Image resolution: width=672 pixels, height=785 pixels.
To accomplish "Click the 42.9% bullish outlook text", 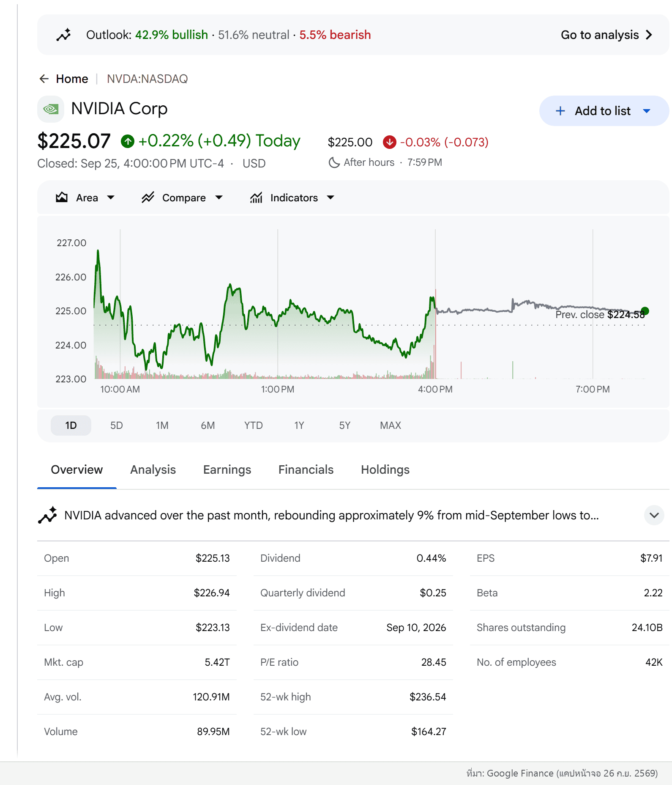I will click(x=172, y=35).
